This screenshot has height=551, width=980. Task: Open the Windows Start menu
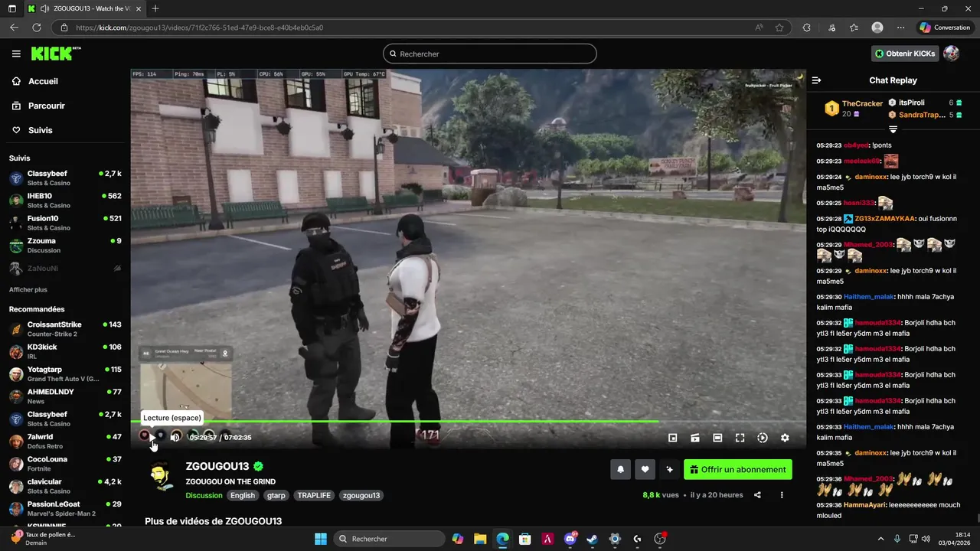(x=321, y=539)
